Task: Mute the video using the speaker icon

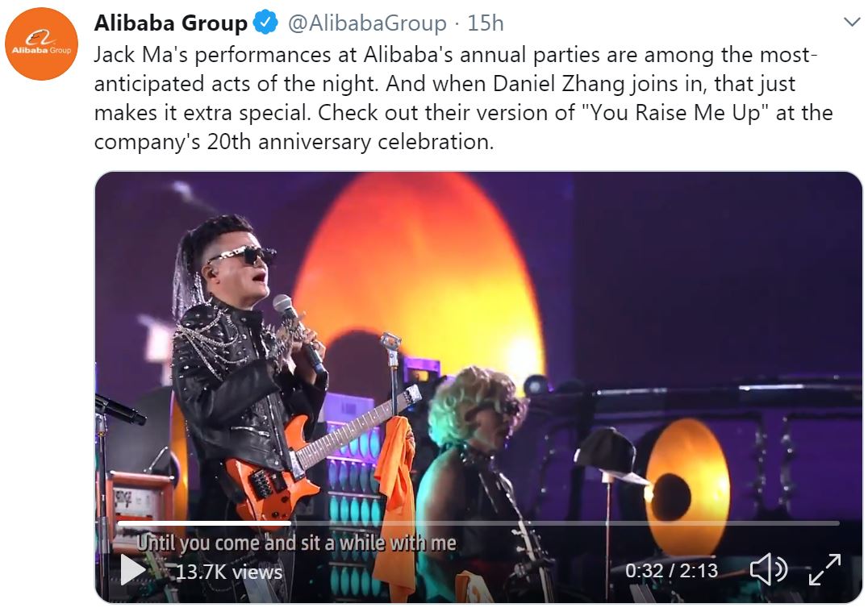Action: click(x=767, y=570)
